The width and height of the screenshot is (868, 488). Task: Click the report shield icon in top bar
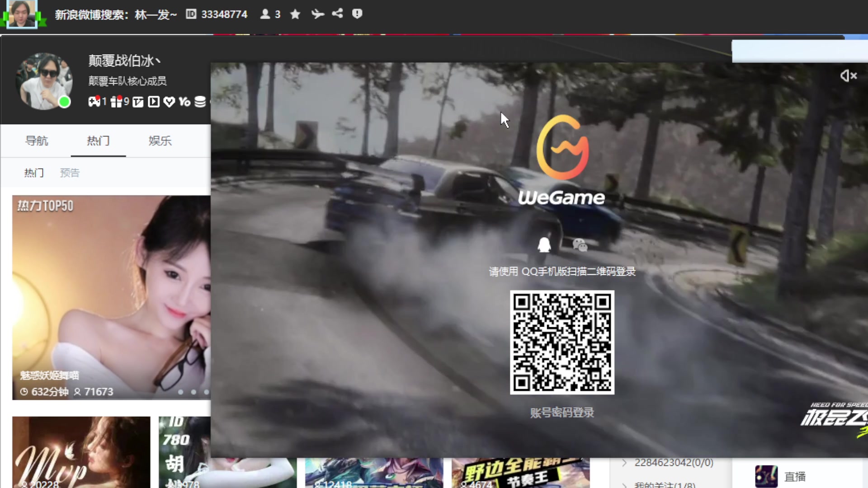[x=357, y=14]
